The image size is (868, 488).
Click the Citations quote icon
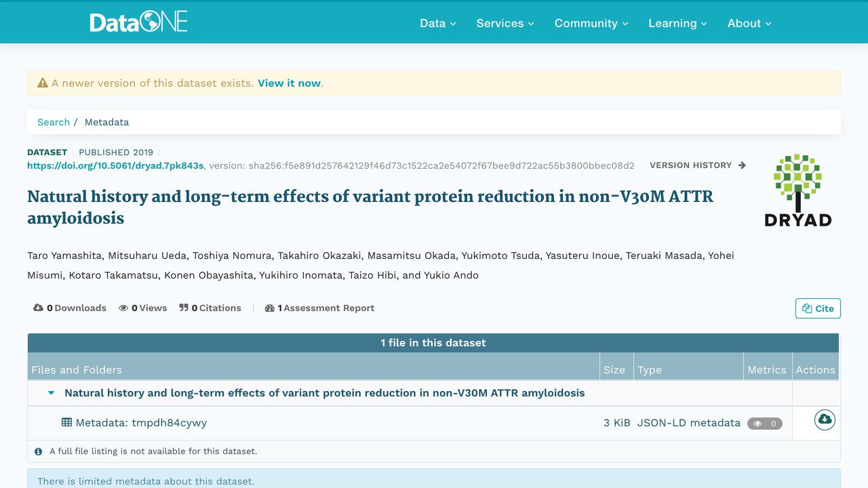pos(184,308)
